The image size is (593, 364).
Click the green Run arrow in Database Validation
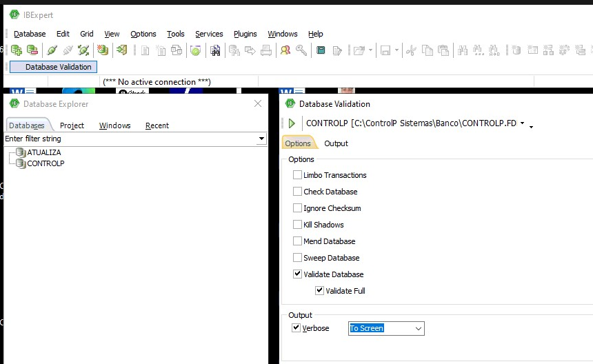[292, 123]
